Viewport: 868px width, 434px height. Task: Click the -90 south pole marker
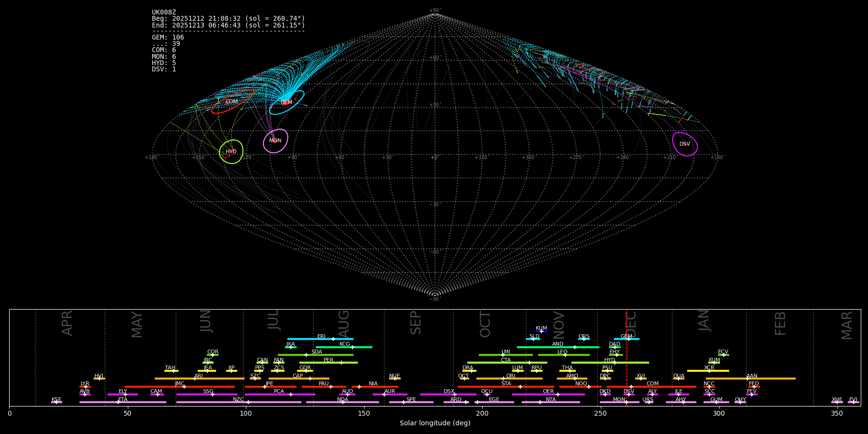(x=434, y=299)
